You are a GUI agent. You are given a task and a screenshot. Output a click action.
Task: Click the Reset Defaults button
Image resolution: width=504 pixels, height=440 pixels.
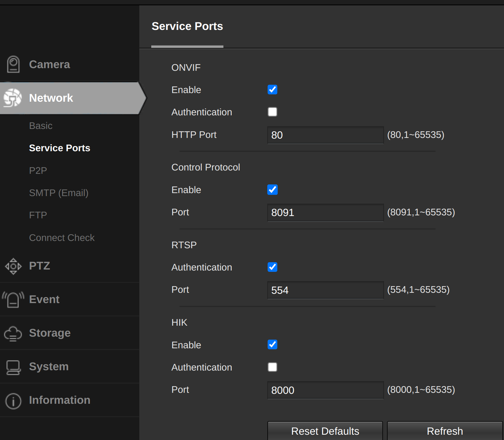point(325,431)
